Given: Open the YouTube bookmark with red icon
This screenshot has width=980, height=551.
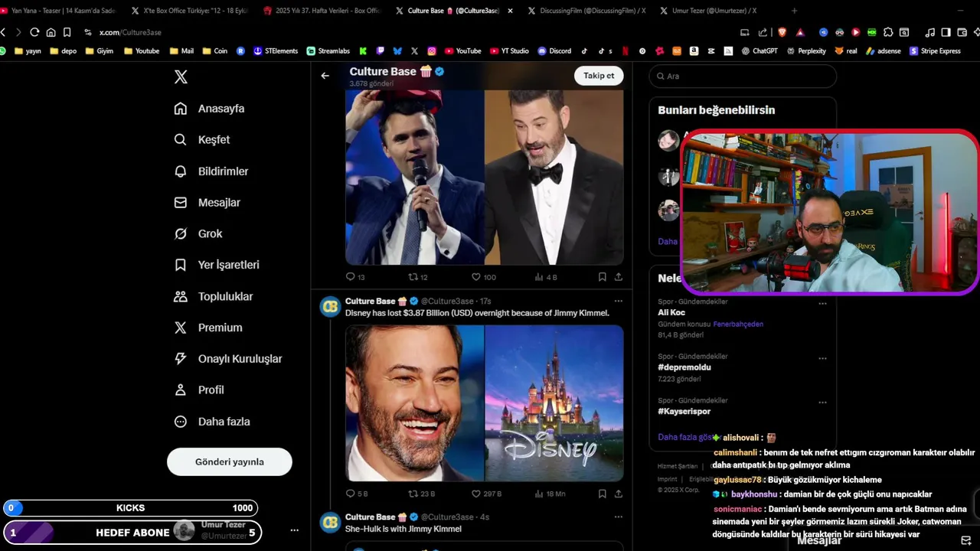Looking at the screenshot, I should point(462,51).
